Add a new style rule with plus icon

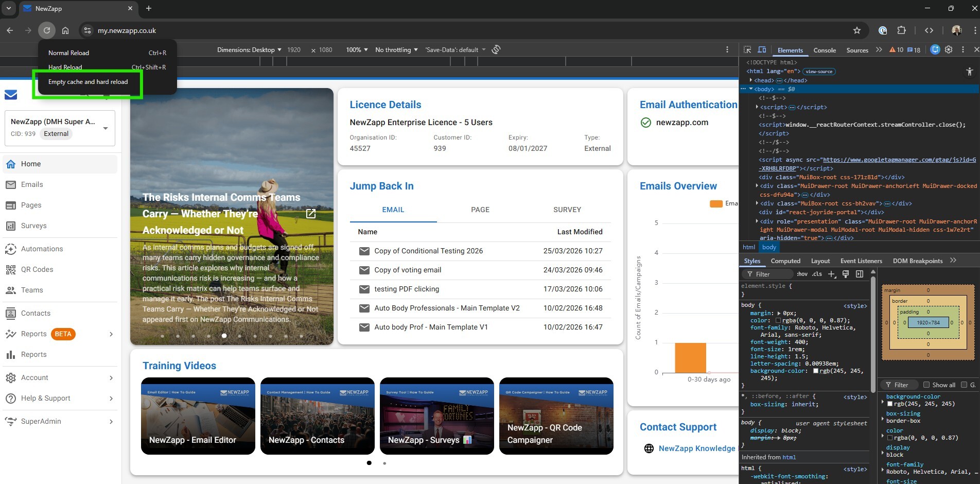coord(832,274)
